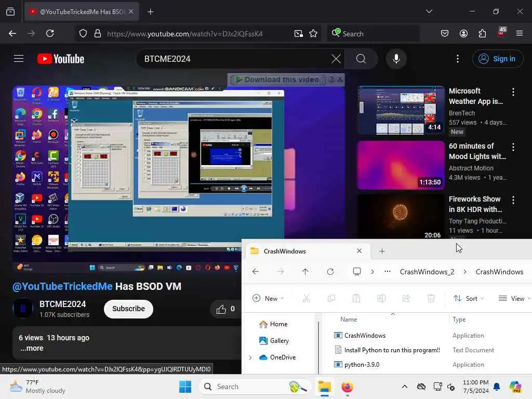Go to the YouTube home logo
532x399 pixels.
61,59
